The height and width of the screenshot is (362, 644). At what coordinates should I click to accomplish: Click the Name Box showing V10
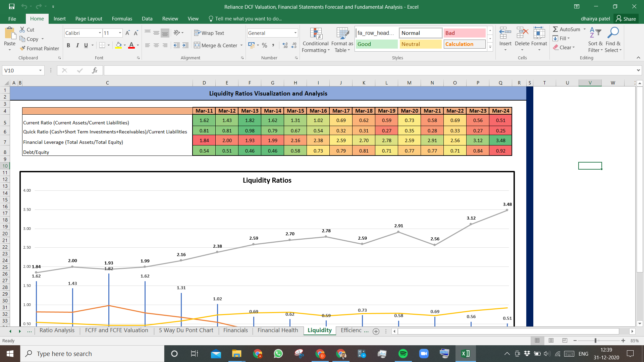pyautogui.click(x=23, y=70)
